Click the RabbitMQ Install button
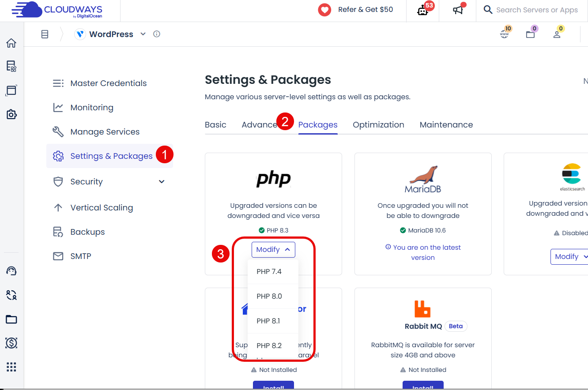 [x=423, y=386]
